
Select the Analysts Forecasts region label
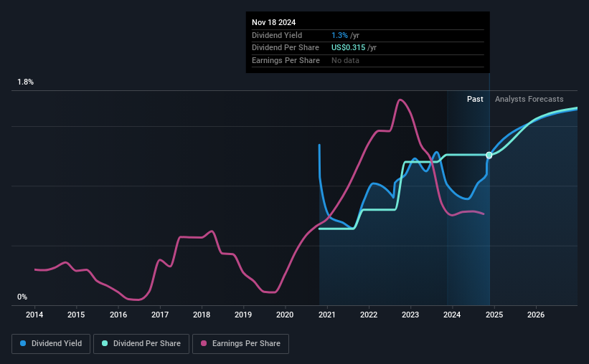(x=529, y=99)
